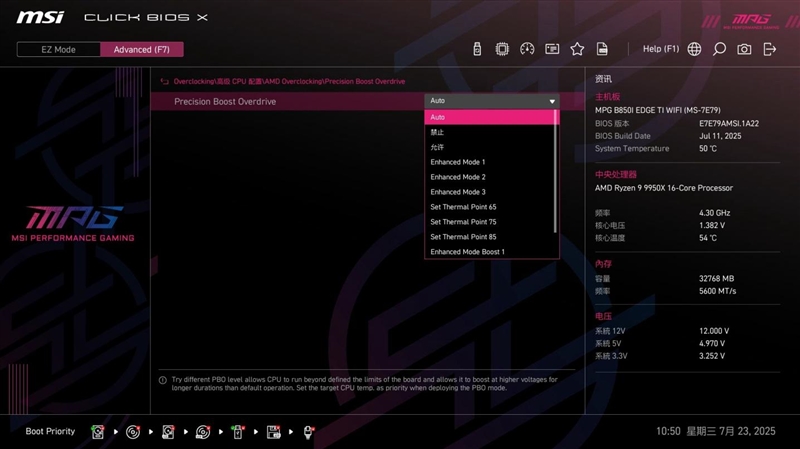Screen dimensions: 800x449
Task: Click the Precision Boost Overdrive dropdown box
Action: click(x=492, y=101)
